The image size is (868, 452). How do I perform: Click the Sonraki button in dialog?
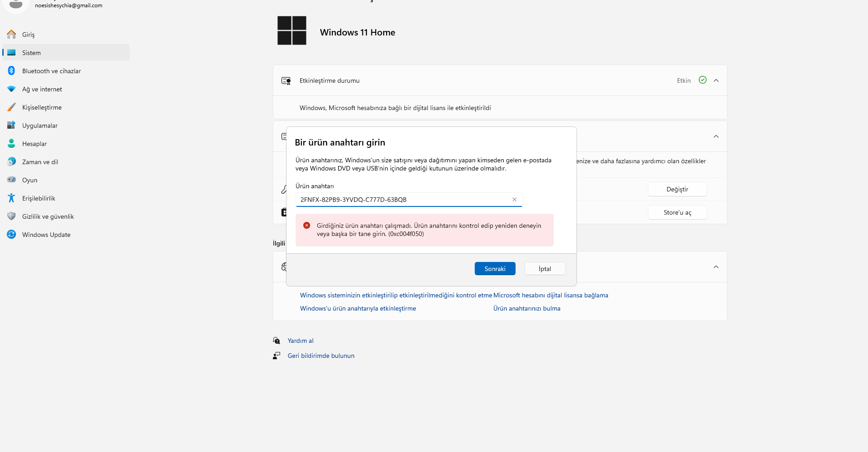coord(495,269)
